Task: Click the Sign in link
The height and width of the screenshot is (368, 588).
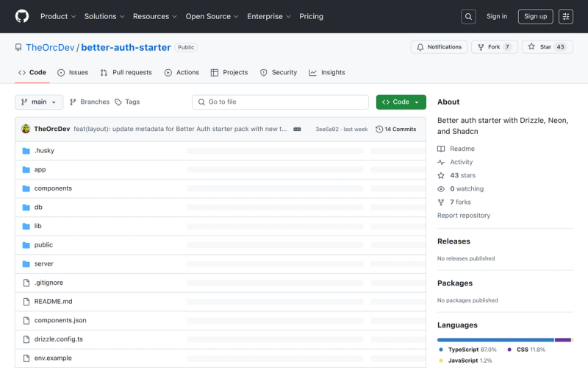Action: tap(497, 16)
